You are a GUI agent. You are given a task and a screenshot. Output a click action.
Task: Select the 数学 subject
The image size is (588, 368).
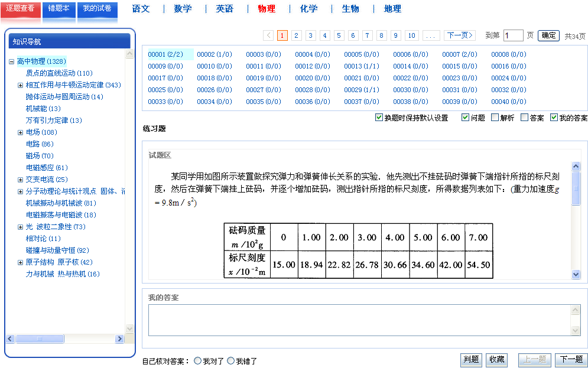click(183, 9)
